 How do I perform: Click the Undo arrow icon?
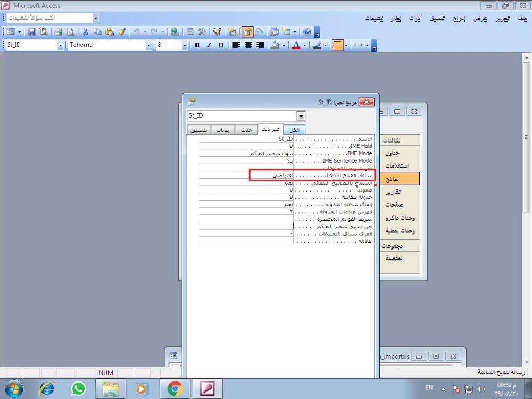pyautogui.click(x=136, y=32)
